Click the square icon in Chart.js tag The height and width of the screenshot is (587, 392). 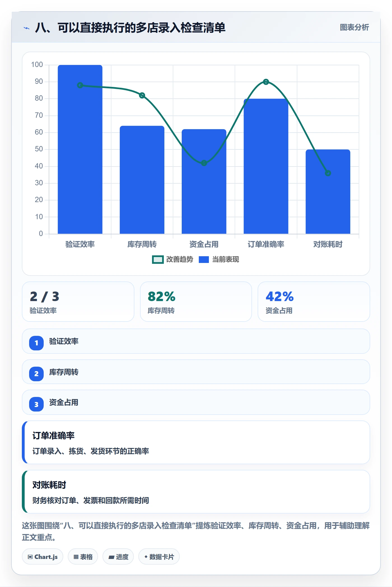pyautogui.click(x=30, y=557)
